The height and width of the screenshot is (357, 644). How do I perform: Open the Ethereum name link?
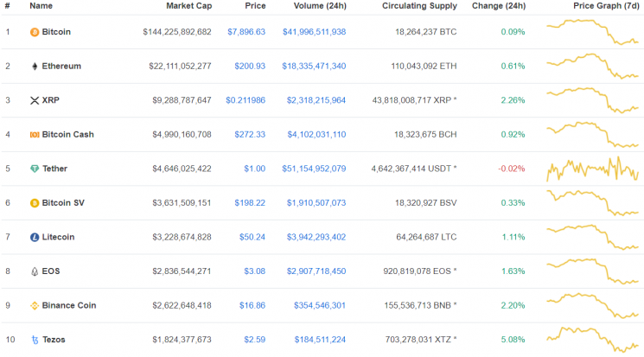(61, 66)
